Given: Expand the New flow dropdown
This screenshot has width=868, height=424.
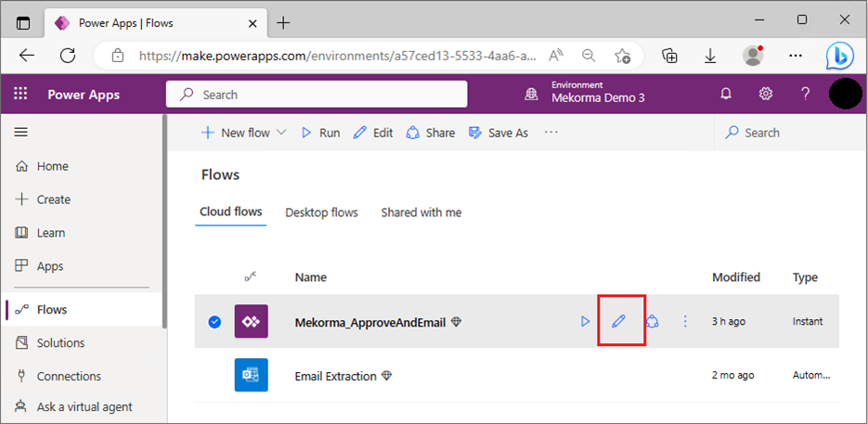Looking at the screenshot, I should coord(281,133).
